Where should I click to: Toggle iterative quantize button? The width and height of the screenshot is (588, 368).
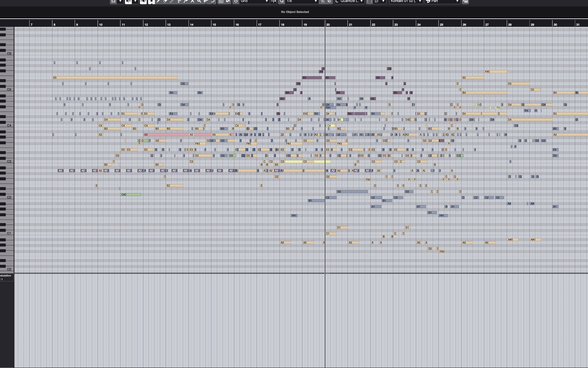(322, 1)
